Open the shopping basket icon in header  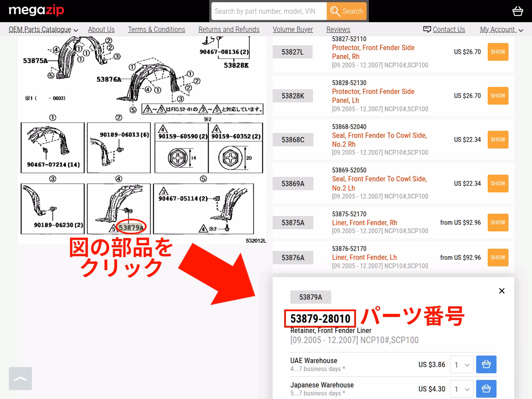pos(517,11)
